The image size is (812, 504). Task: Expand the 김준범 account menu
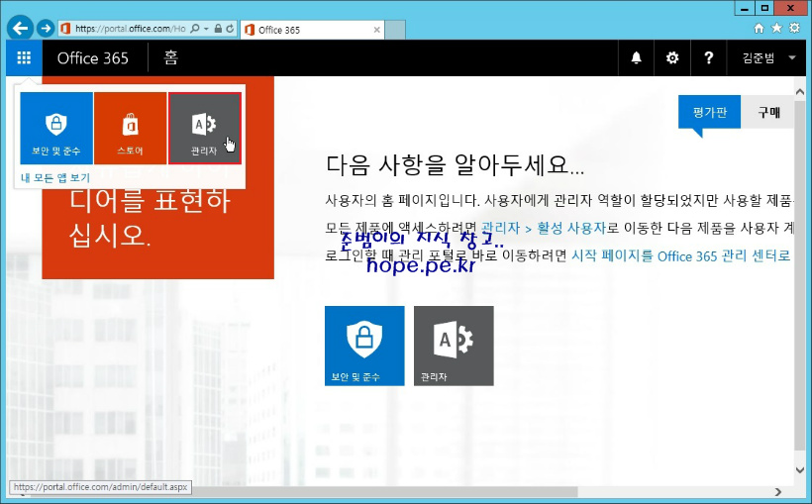point(769,57)
